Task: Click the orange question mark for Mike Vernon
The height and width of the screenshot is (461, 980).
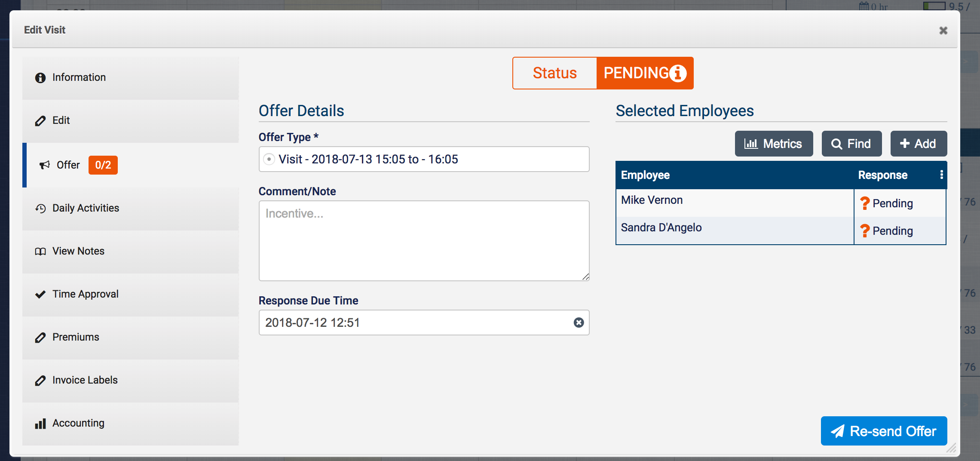Action: pos(864,203)
